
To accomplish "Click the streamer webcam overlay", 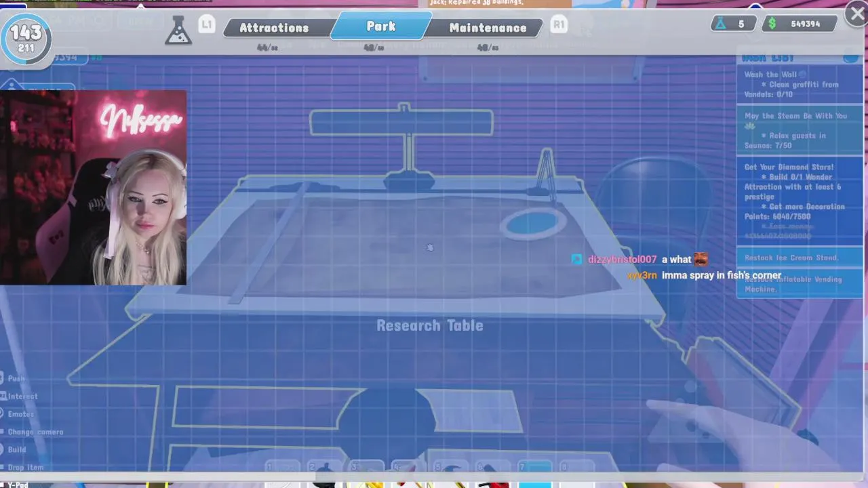I will click(x=94, y=188).
